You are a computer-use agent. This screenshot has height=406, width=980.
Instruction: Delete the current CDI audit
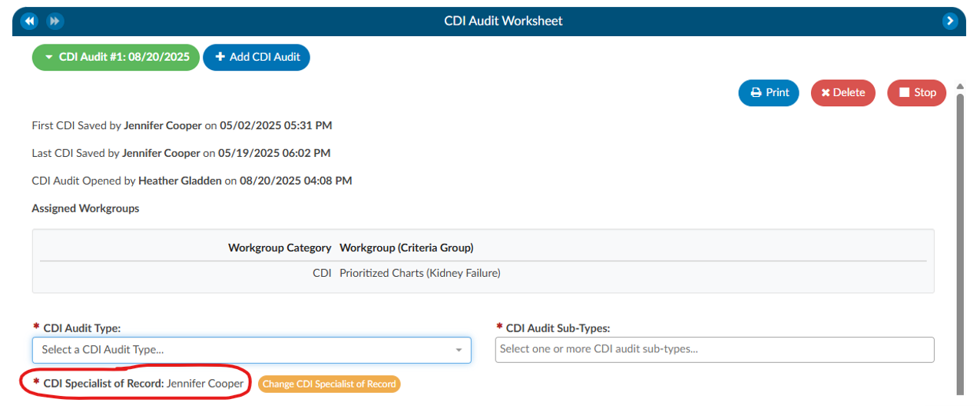(x=843, y=93)
